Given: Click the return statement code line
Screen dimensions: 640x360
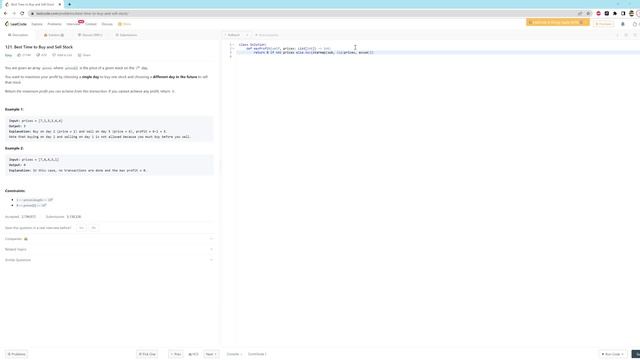Looking at the screenshot, I should (x=313, y=53).
